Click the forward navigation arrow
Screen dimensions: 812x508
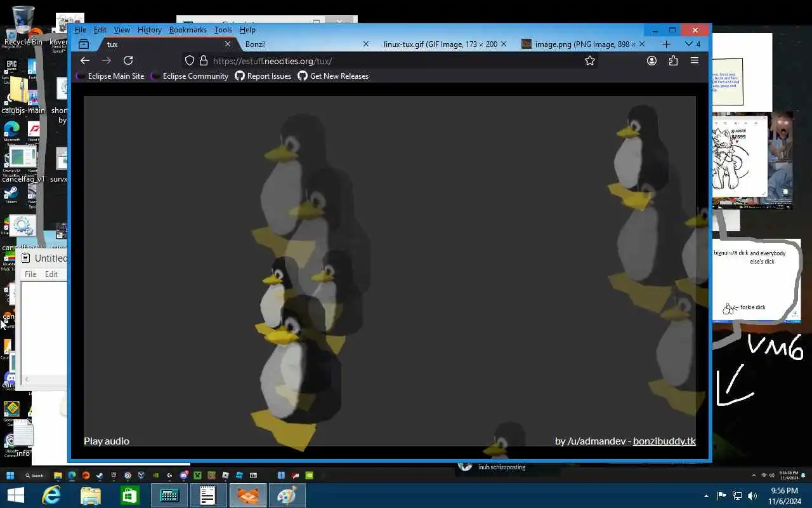click(107, 60)
